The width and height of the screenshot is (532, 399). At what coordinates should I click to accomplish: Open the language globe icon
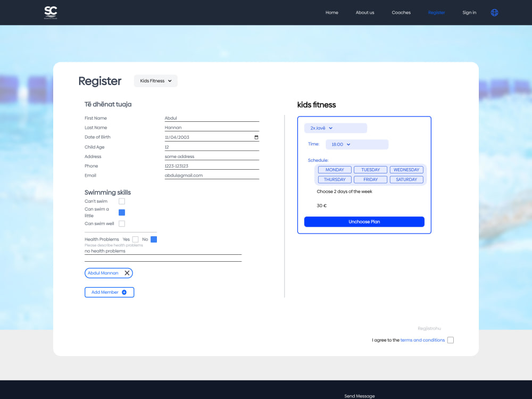coord(494,13)
